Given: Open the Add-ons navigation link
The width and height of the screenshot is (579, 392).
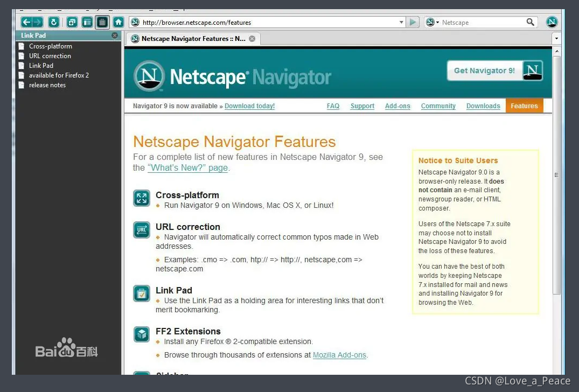Looking at the screenshot, I should pos(397,106).
